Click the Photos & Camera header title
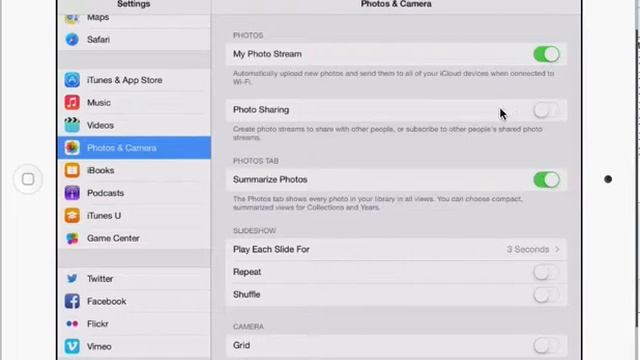This screenshot has width=640, height=360. 396,4
